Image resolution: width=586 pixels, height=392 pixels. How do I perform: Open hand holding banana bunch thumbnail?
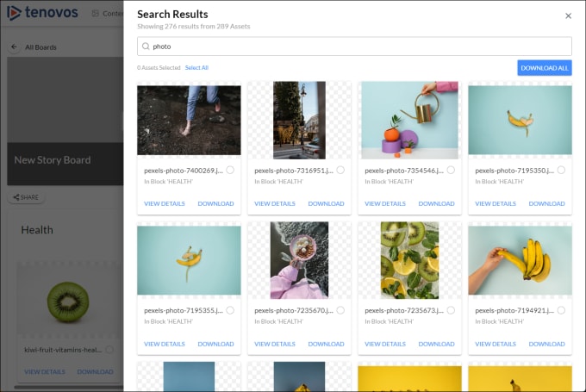(520, 260)
